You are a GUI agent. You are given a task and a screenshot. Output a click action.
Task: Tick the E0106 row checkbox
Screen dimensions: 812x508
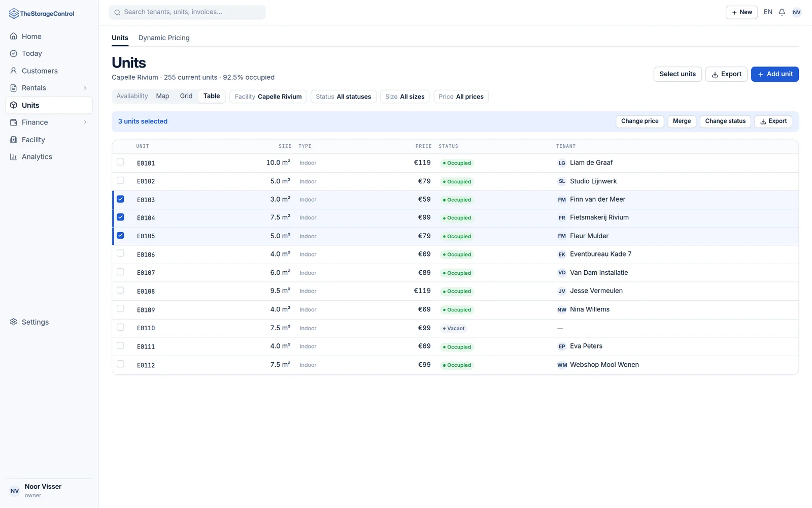tap(120, 253)
